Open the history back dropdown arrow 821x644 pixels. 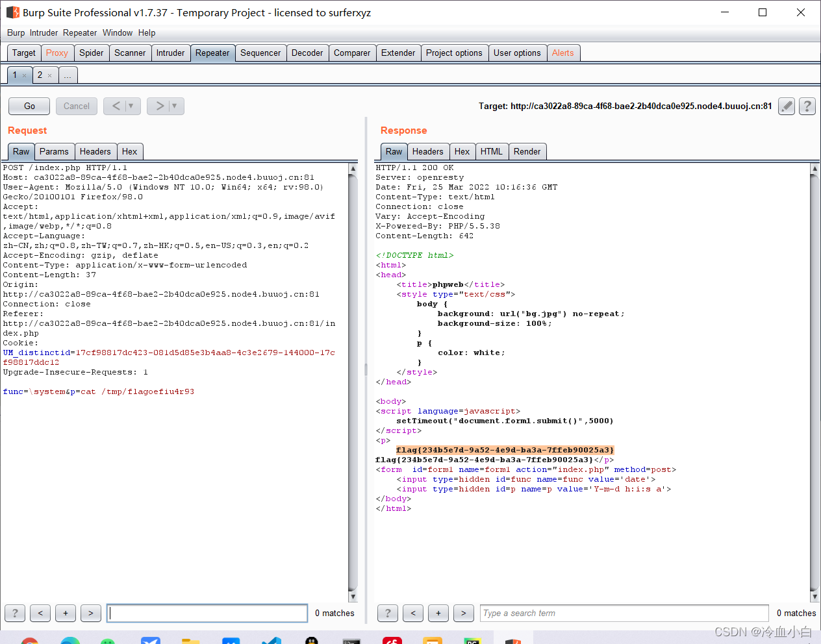(131, 106)
